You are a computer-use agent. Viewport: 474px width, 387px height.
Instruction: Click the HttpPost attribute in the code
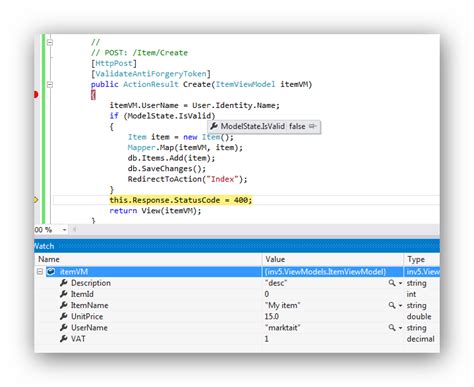point(114,63)
